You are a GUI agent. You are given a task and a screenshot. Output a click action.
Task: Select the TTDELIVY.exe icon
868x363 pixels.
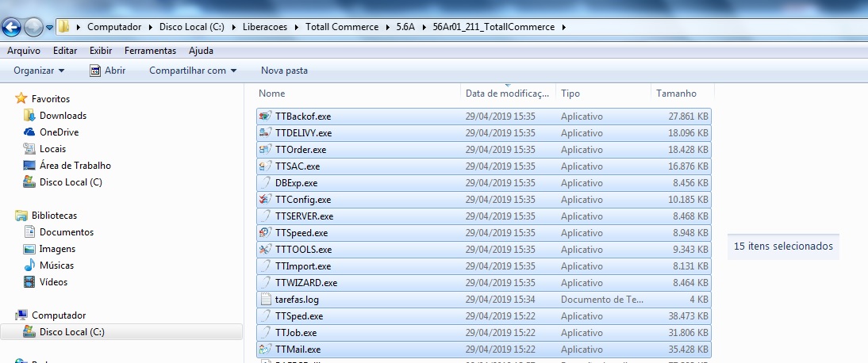(x=266, y=133)
